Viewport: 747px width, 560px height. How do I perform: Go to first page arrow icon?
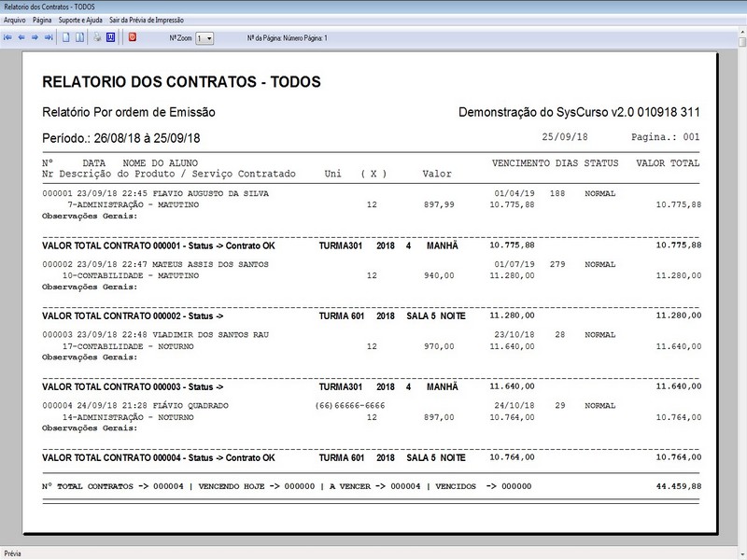(x=8, y=38)
